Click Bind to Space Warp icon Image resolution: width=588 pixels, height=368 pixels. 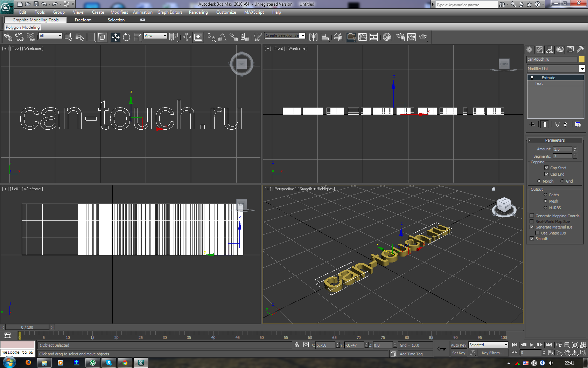coord(31,37)
